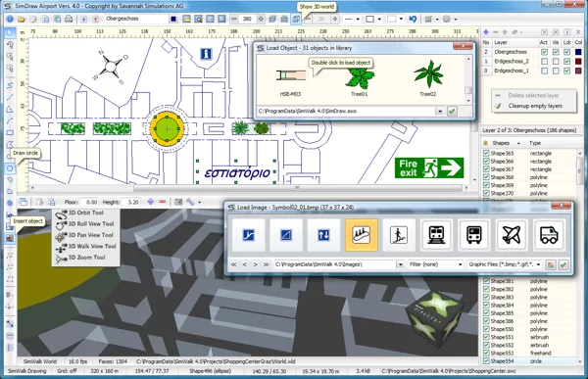This screenshot has width=588, height=379.
Task: Select the Draw circle tool
Action: click(10, 168)
